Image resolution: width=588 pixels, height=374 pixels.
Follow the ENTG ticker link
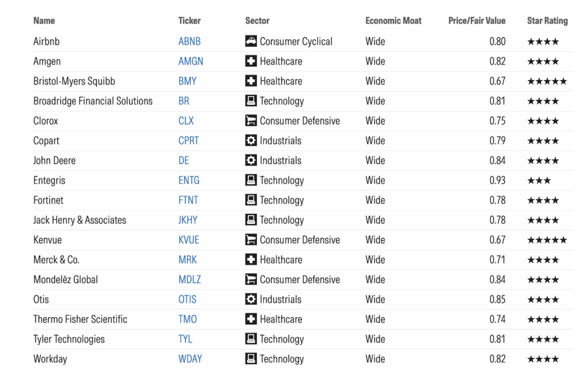(189, 180)
